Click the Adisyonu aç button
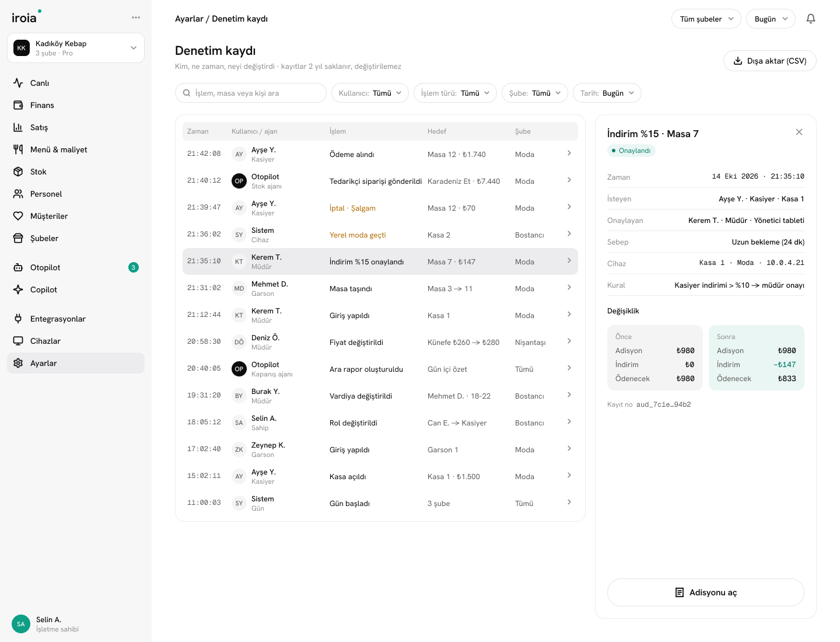 coord(706,592)
